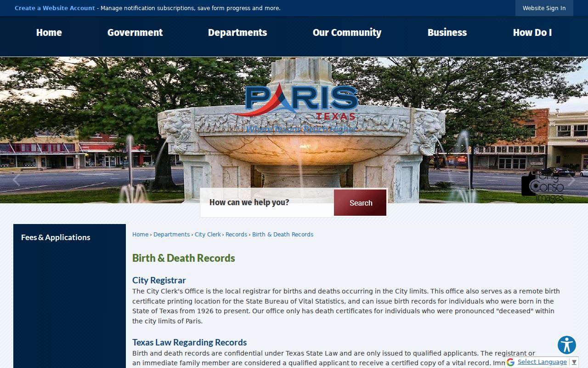Open the Departments menu
The image size is (588, 368).
237,33
